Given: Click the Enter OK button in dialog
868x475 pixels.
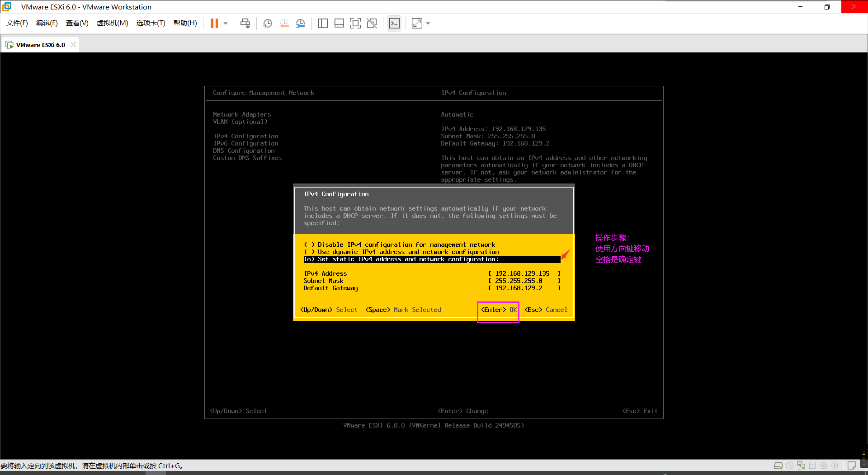Looking at the screenshot, I should coord(499,310).
